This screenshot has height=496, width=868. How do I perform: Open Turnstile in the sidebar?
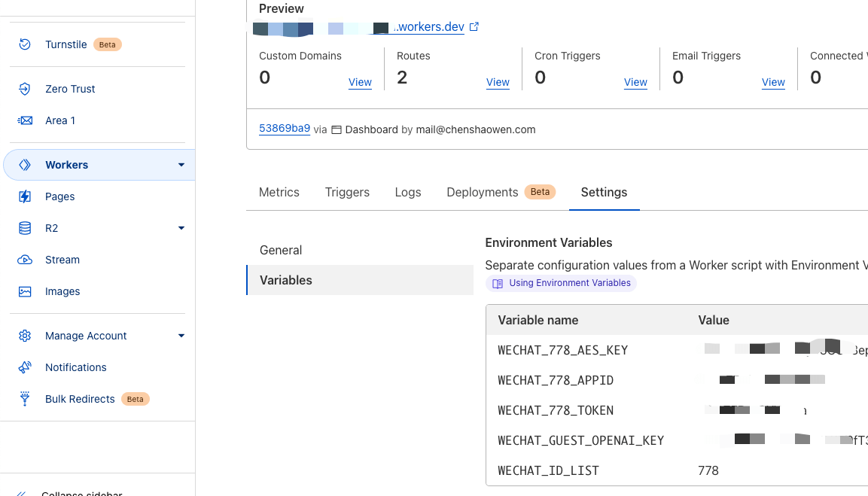coord(66,44)
